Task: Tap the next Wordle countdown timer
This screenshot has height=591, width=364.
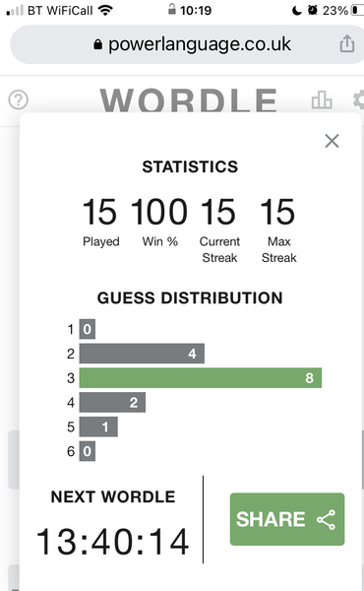Action: pyautogui.click(x=112, y=542)
